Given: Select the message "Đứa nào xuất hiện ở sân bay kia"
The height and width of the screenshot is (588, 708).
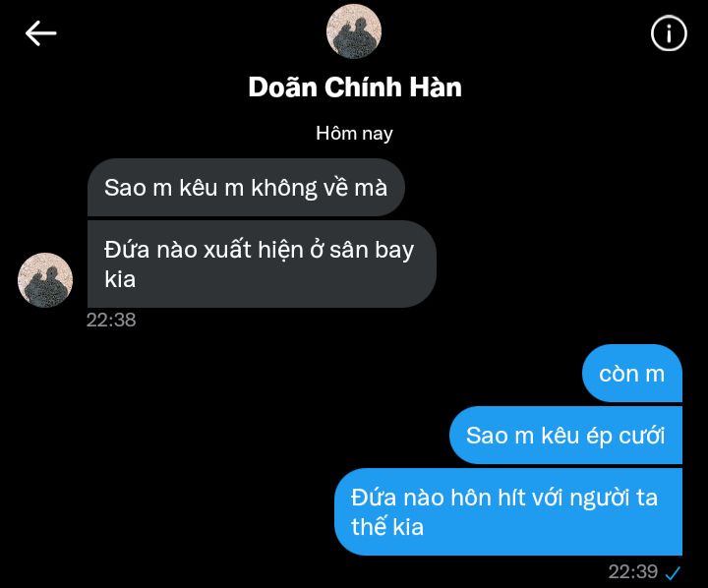Looking at the screenshot, I should pyautogui.click(x=262, y=265).
